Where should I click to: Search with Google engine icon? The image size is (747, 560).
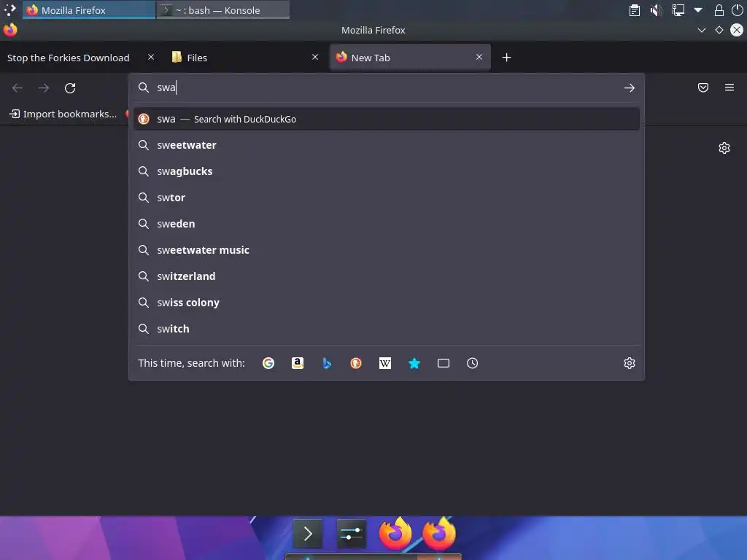pos(268,363)
